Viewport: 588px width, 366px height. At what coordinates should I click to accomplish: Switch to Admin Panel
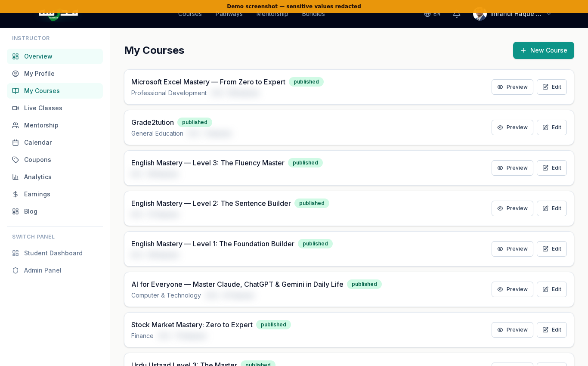(55, 270)
